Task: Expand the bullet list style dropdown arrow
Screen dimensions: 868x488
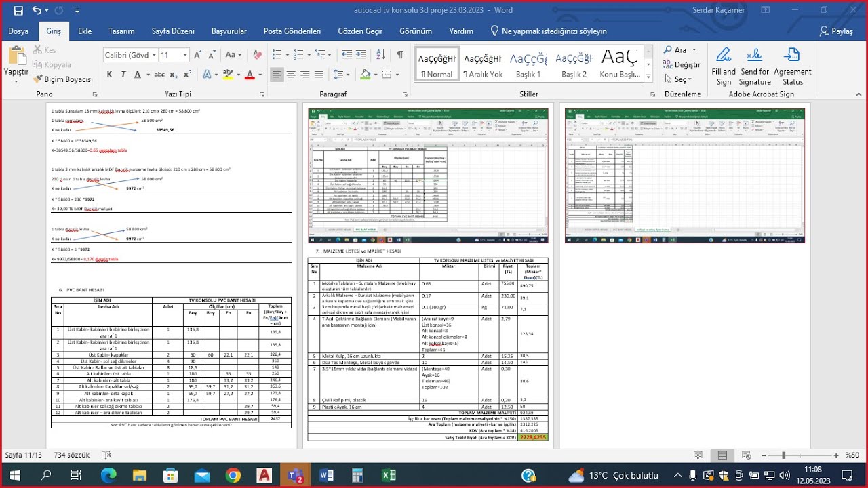Action: (x=288, y=55)
